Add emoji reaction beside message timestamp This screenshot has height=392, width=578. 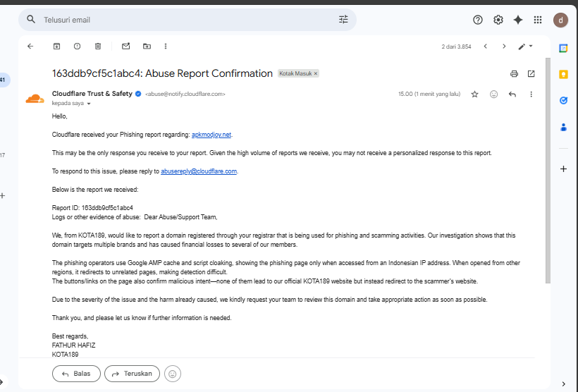[493, 94]
